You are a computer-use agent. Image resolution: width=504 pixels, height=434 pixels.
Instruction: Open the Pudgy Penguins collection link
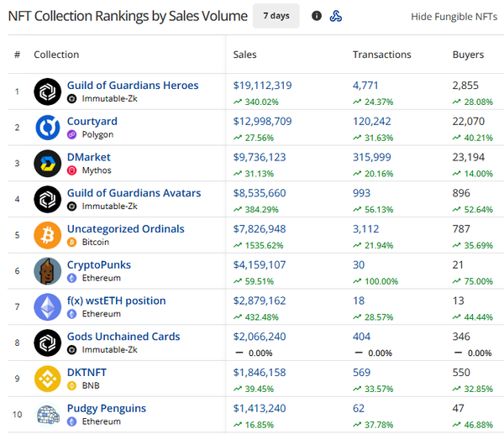[107, 408]
